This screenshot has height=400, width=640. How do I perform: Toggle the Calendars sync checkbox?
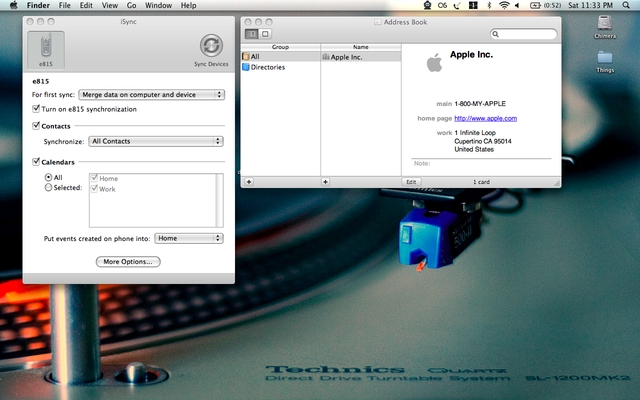[x=36, y=162]
